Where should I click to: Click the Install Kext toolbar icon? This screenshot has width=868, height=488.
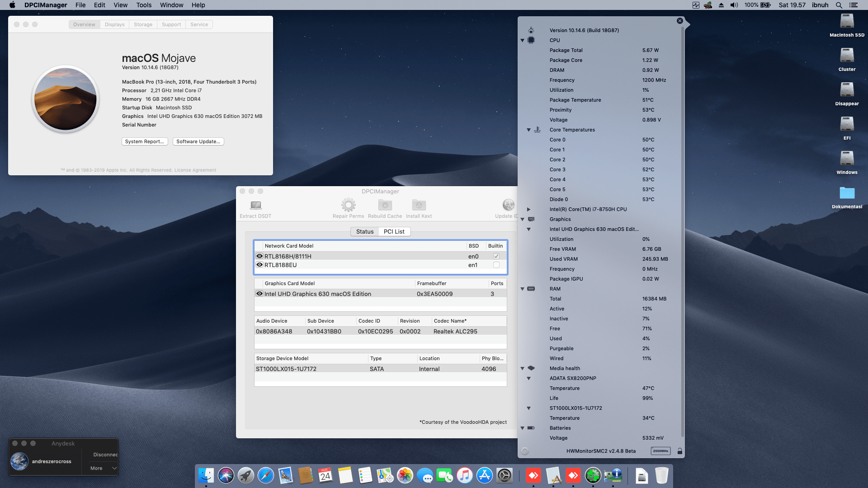click(419, 205)
